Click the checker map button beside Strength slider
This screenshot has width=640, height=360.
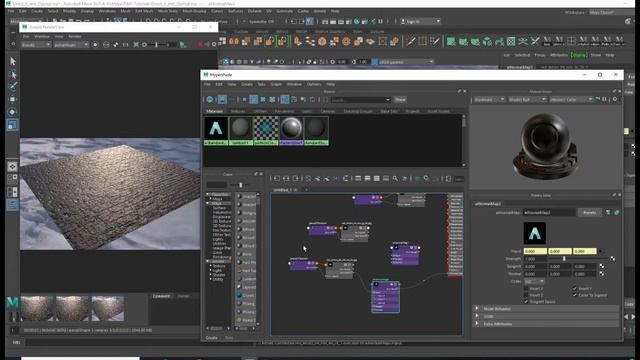point(612,259)
